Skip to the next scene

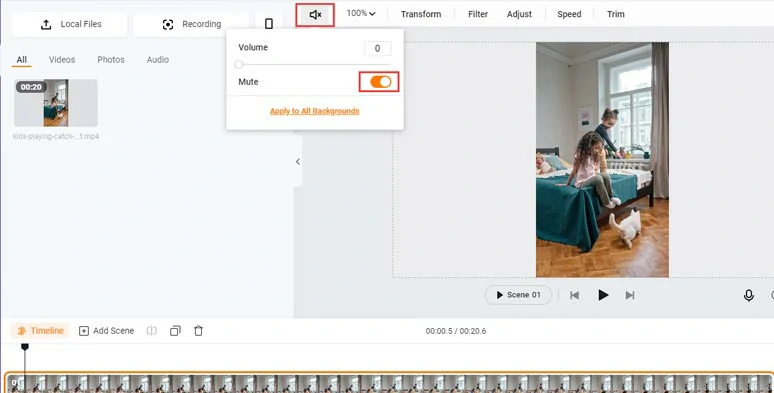pyautogui.click(x=630, y=295)
